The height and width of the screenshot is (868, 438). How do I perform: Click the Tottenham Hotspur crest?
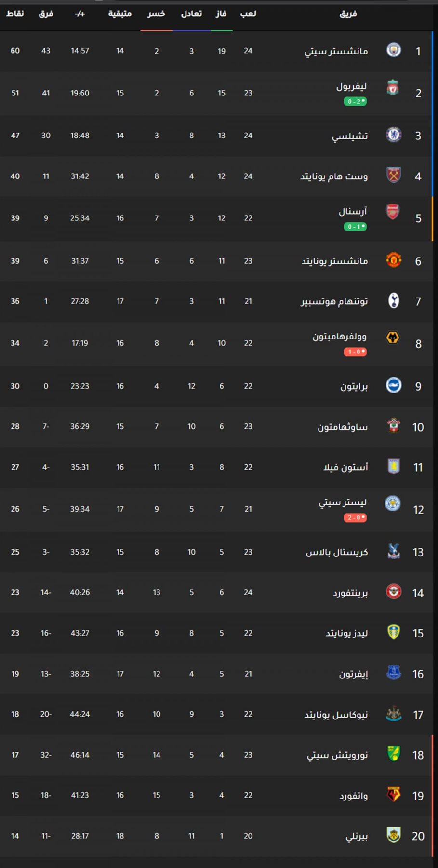(394, 300)
